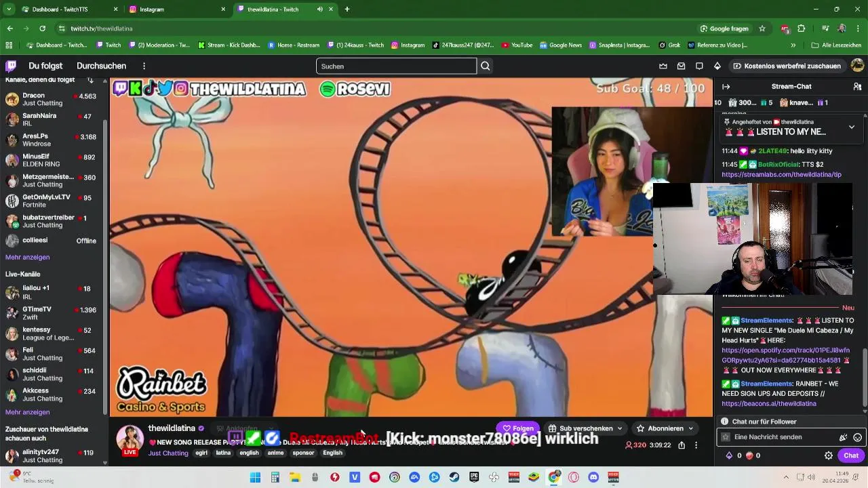
Task: Sort followed channels list icon
Action: tap(90, 80)
